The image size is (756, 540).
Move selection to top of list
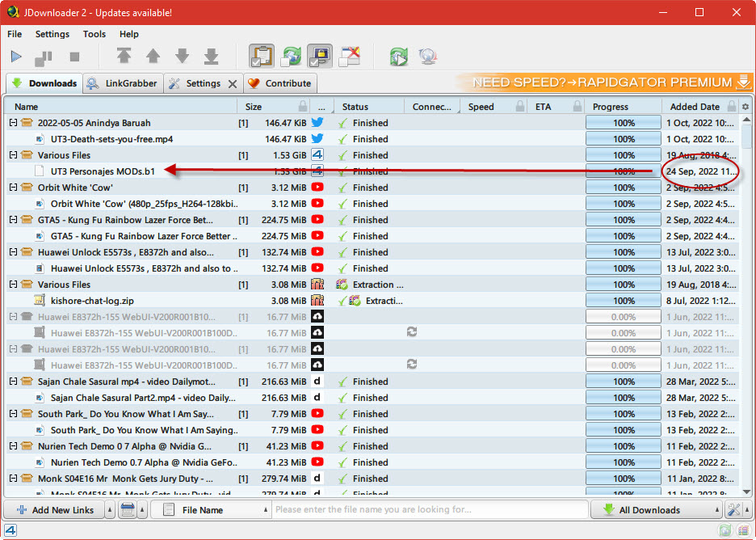click(124, 56)
